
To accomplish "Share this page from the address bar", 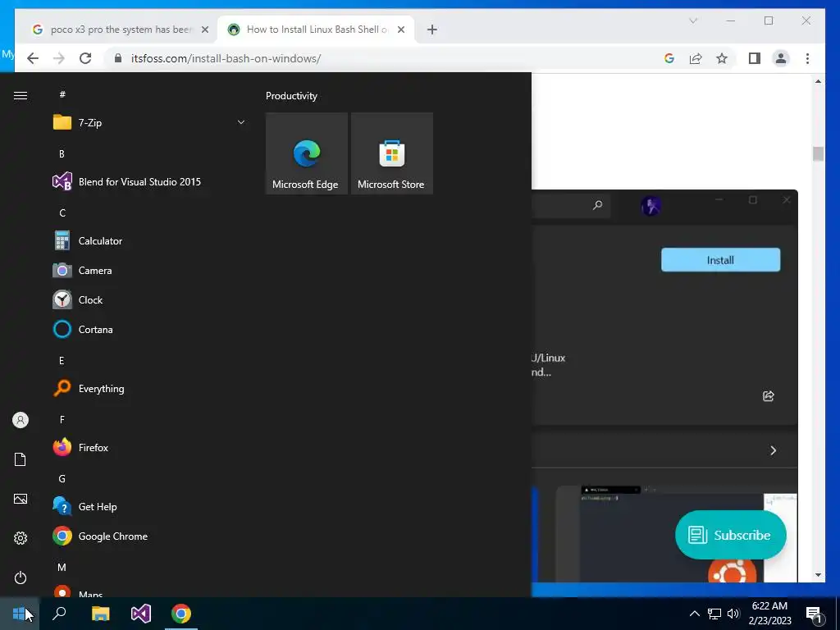I will 696,58.
